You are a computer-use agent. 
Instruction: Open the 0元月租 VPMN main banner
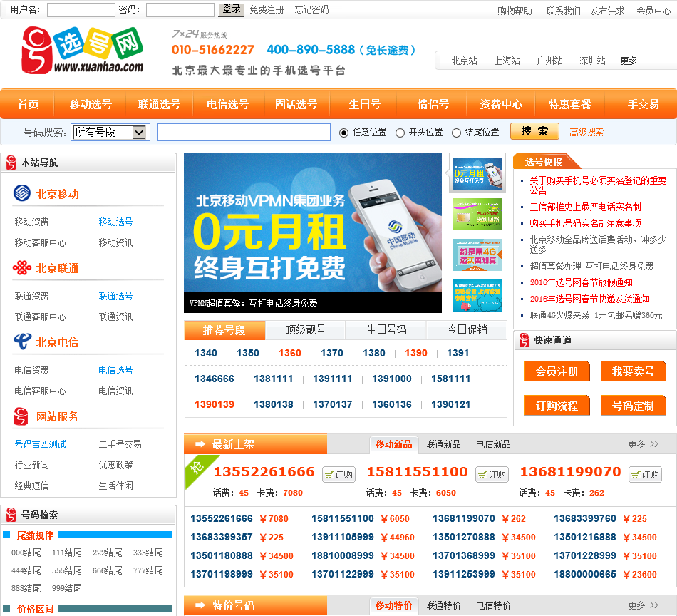[x=313, y=232]
